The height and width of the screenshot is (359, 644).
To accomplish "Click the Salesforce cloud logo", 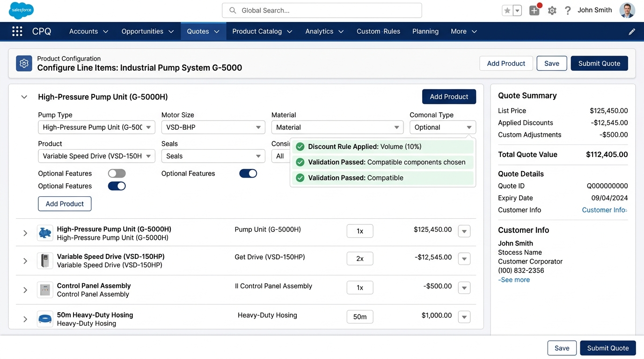I will [21, 10].
